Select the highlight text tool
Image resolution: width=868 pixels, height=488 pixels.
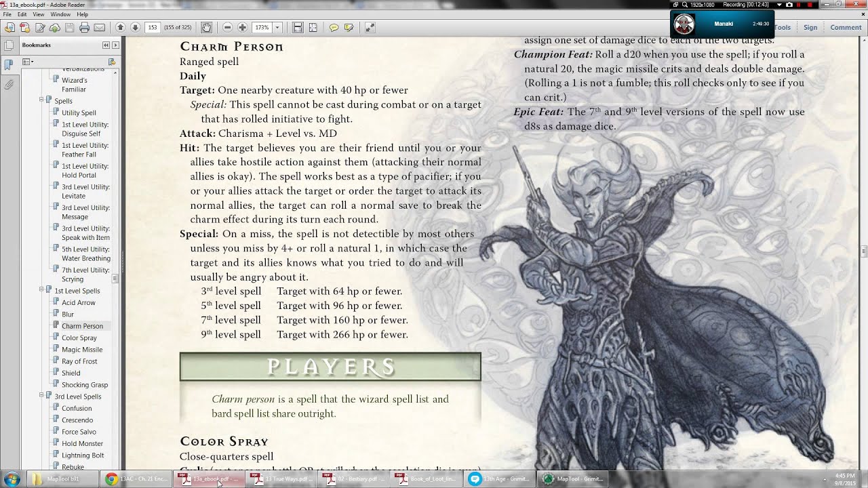tap(349, 28)
